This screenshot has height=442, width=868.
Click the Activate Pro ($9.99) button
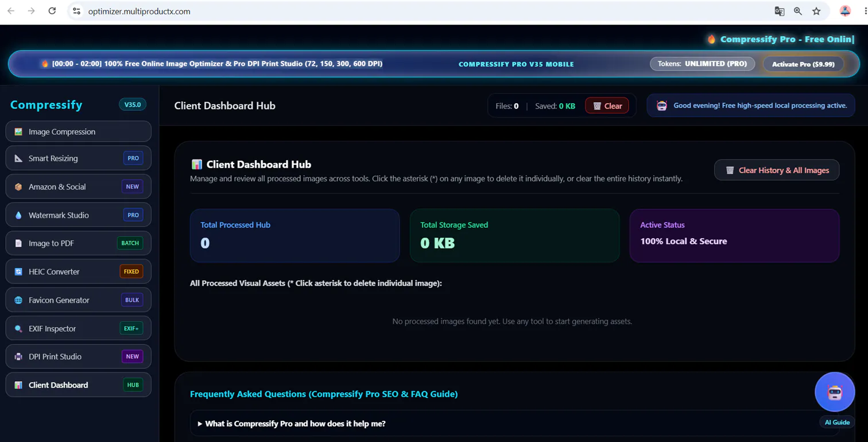point(803,64)
